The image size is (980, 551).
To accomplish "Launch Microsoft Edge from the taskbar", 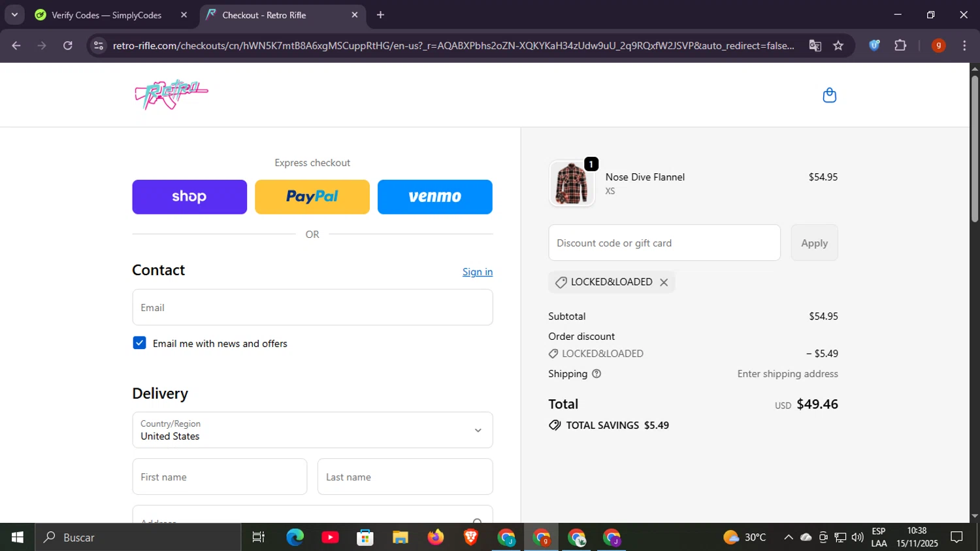I will point(295,537).
